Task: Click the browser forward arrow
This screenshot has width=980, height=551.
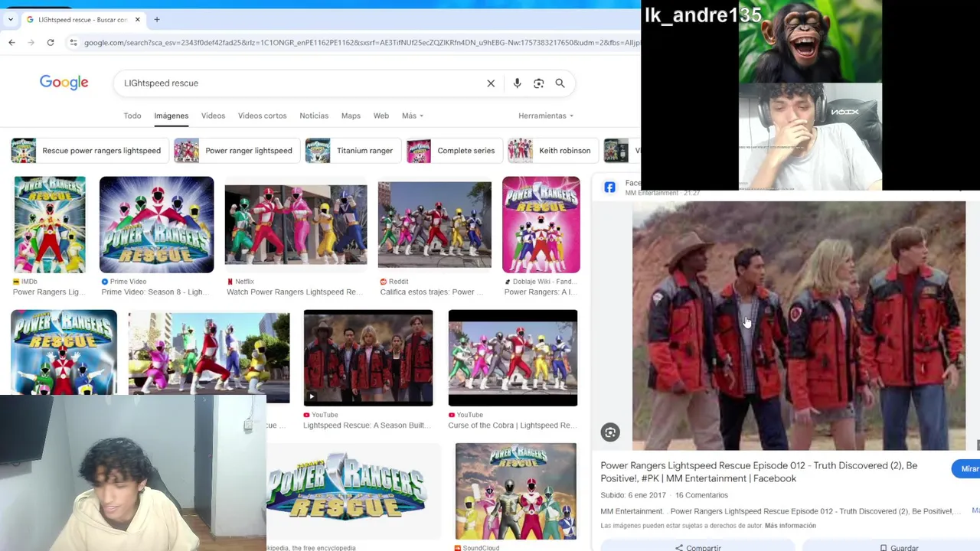Action: point(31,42)
